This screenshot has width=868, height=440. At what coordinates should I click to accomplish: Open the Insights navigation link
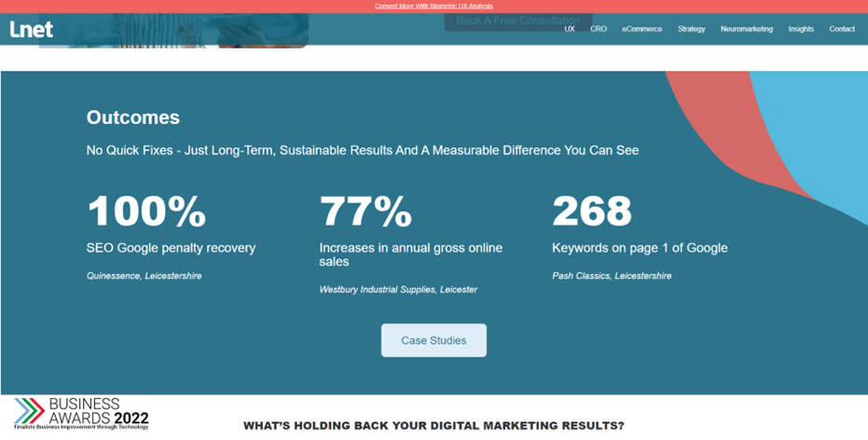(801, 29)
